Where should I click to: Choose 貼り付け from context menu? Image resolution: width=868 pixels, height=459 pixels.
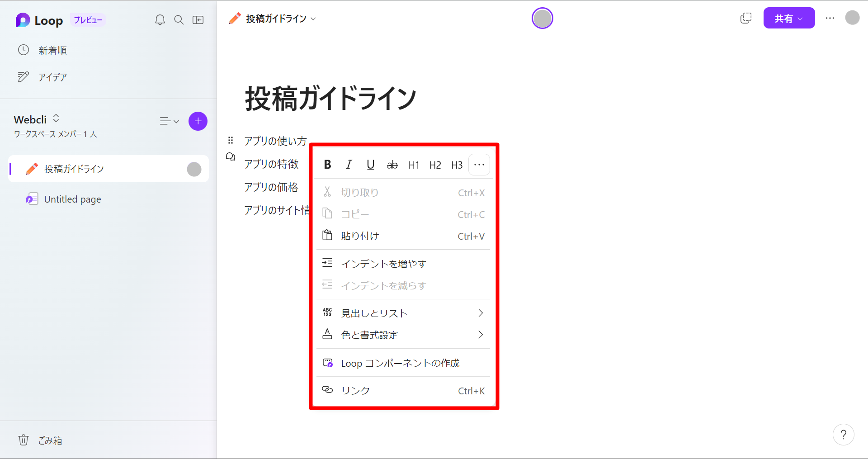403,236
